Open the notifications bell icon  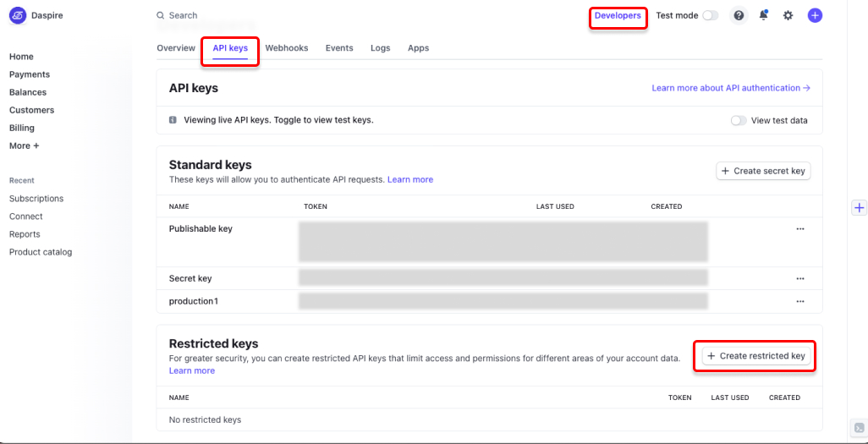pos(763,15)
